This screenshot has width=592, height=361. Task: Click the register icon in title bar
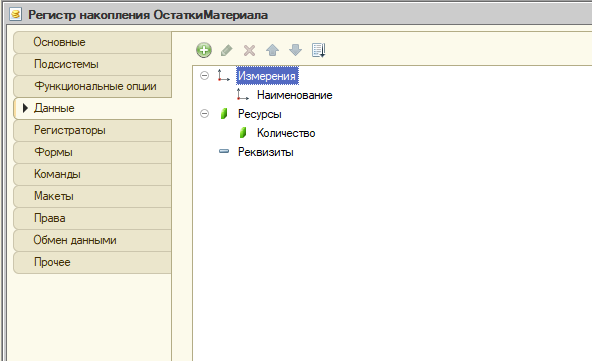15,15
